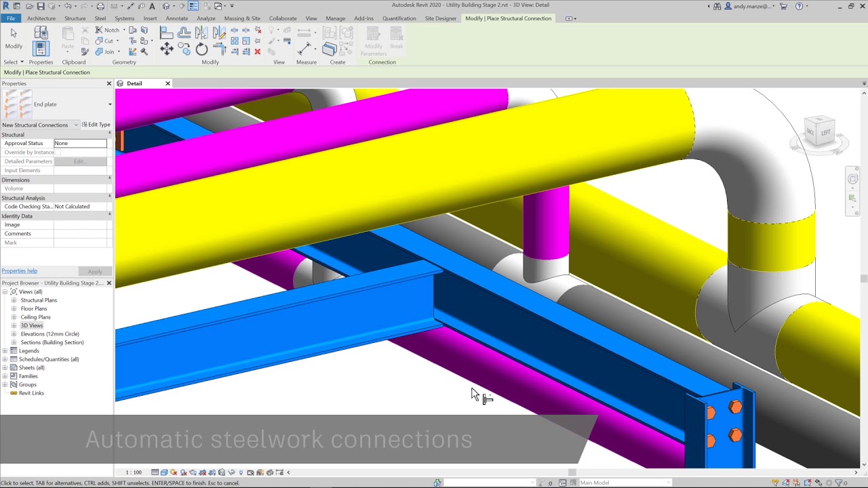Click the Open folder icon in quick access
The width and height of the screenshot is (868, 488).
click(29, 6)
